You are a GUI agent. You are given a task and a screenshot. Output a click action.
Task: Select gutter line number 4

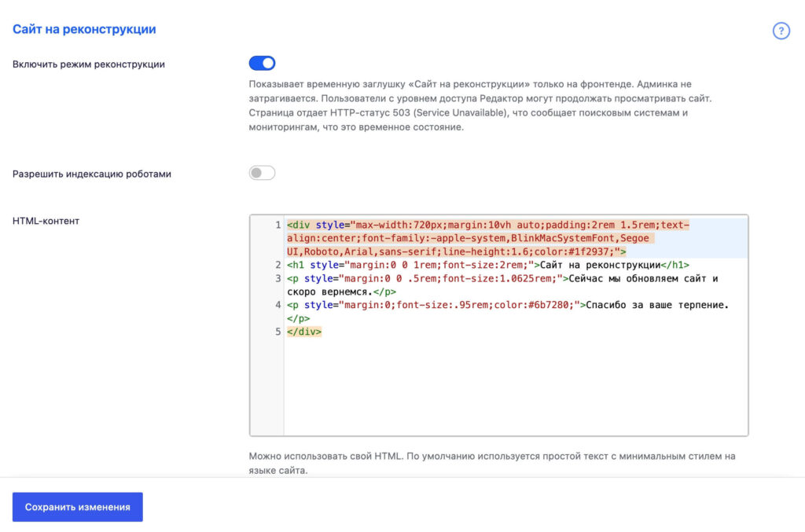point(278,305)
